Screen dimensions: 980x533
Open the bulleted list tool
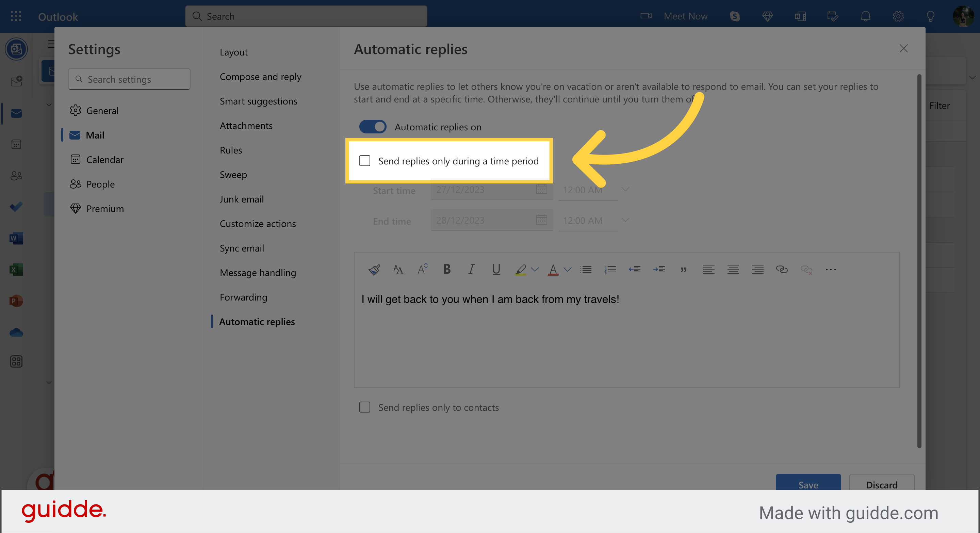(x=586, y=269)
